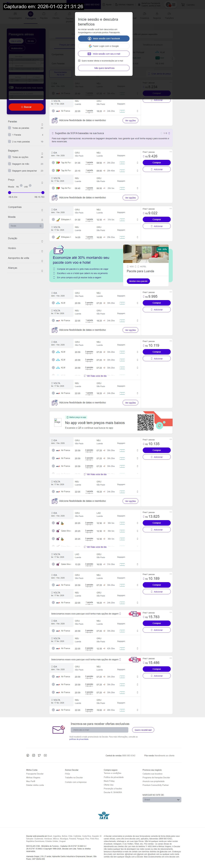Open the 'Navegar no site de' Brasil dropdown

click(x=162, y=800)
